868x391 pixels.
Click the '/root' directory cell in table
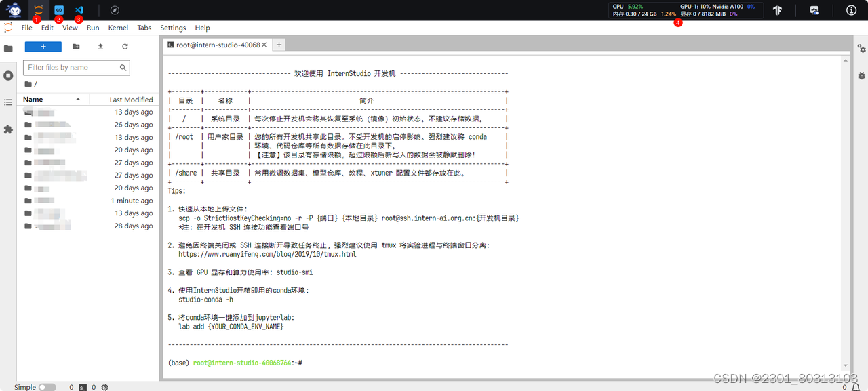pyautogui.click(x=184, y=137)
